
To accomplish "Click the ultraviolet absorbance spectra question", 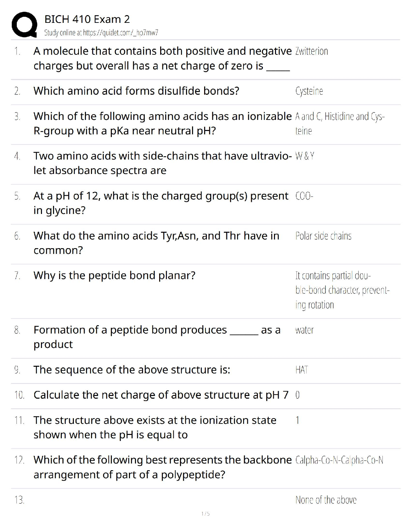I will [x=163, y=163].
